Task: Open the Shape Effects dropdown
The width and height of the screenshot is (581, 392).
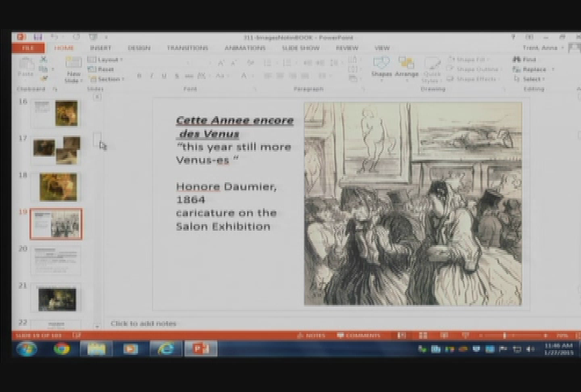Action: pos(473,78)
